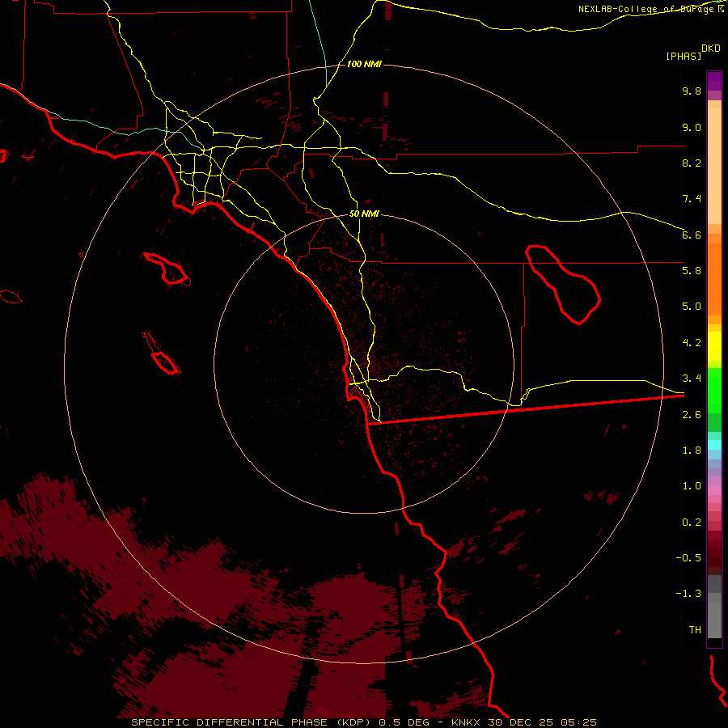Click the '[PHAS]' legend heading

point(684,57)
